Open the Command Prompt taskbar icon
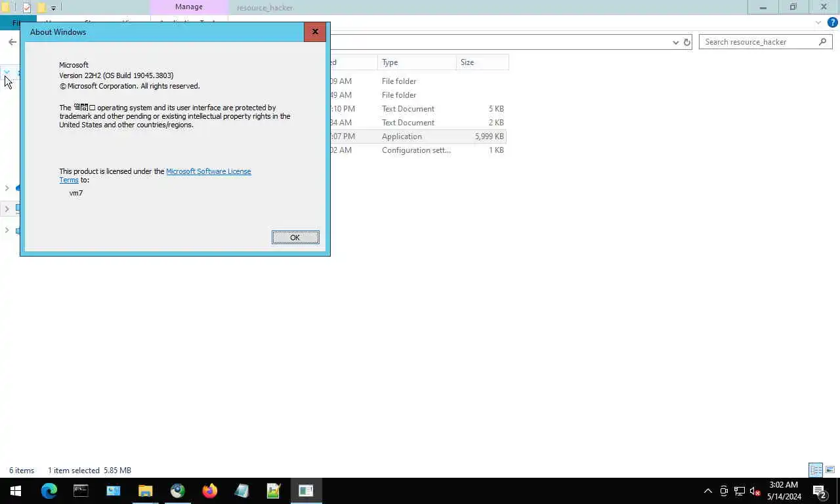 81,490
